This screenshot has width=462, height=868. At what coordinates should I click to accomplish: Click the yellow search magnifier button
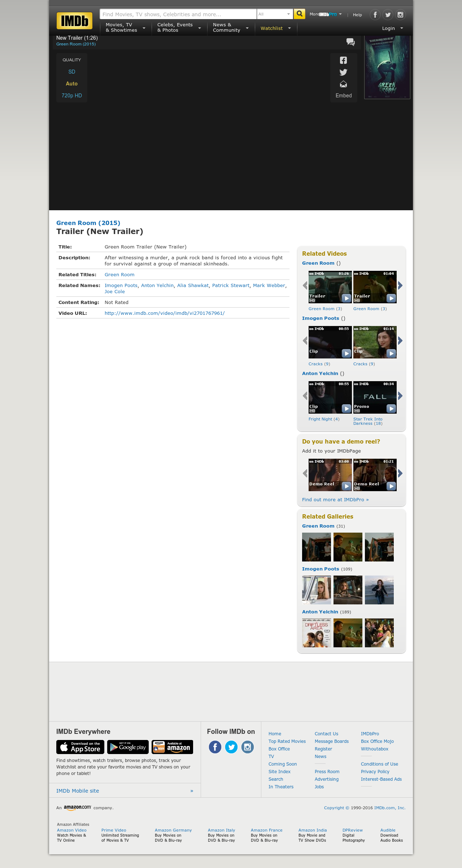pyautogui.click(x=299, y=14)
